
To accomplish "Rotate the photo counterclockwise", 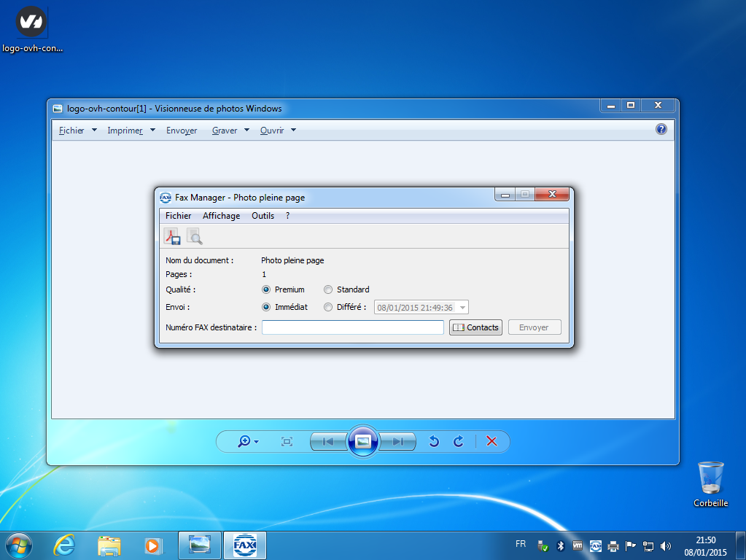I will [x=434, y=441].
